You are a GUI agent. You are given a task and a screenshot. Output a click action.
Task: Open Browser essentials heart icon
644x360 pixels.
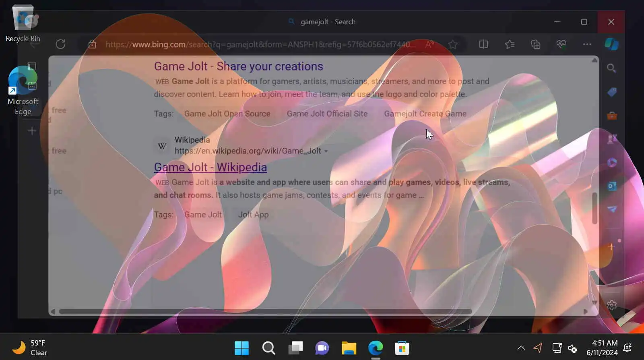click(x=561, y=44)
